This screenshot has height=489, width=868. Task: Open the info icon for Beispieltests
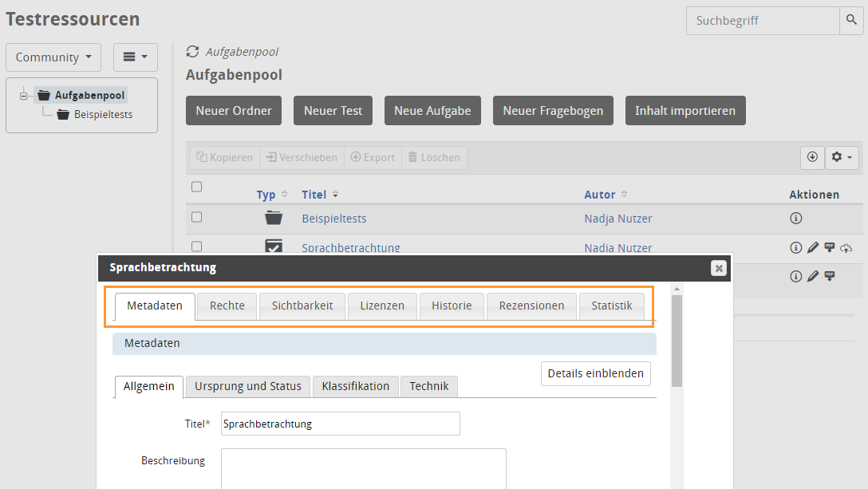click(795, 217)
